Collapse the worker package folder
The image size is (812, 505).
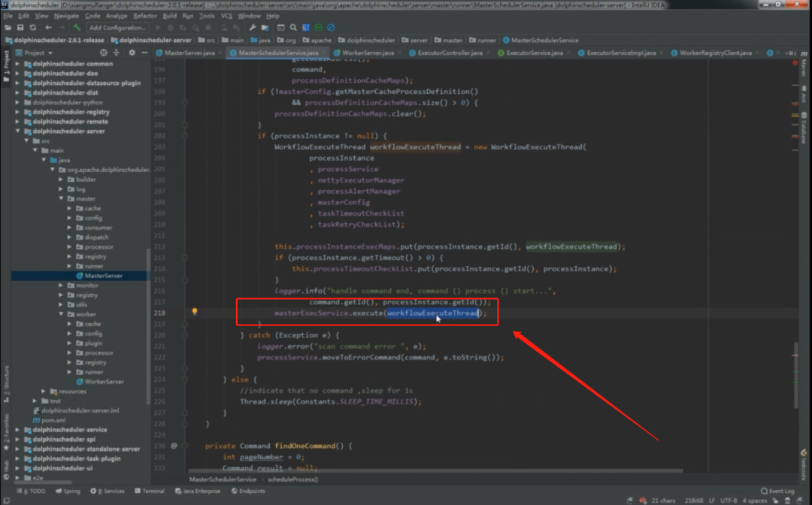61,314
